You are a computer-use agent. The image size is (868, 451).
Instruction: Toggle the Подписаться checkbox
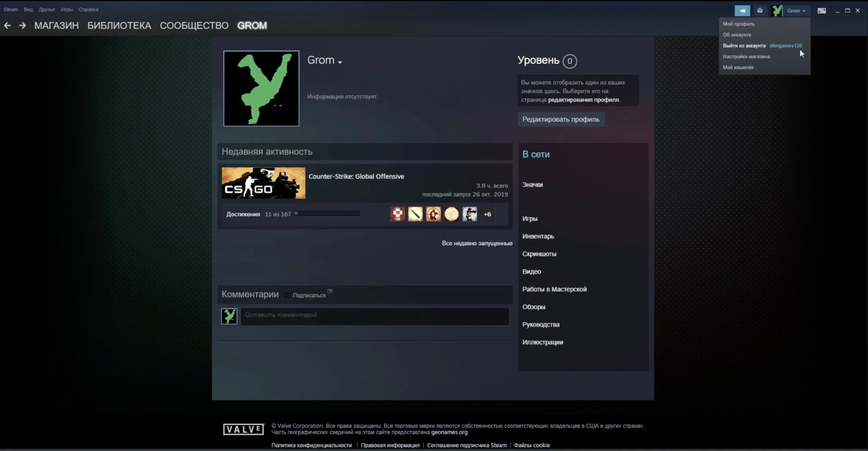288,296
